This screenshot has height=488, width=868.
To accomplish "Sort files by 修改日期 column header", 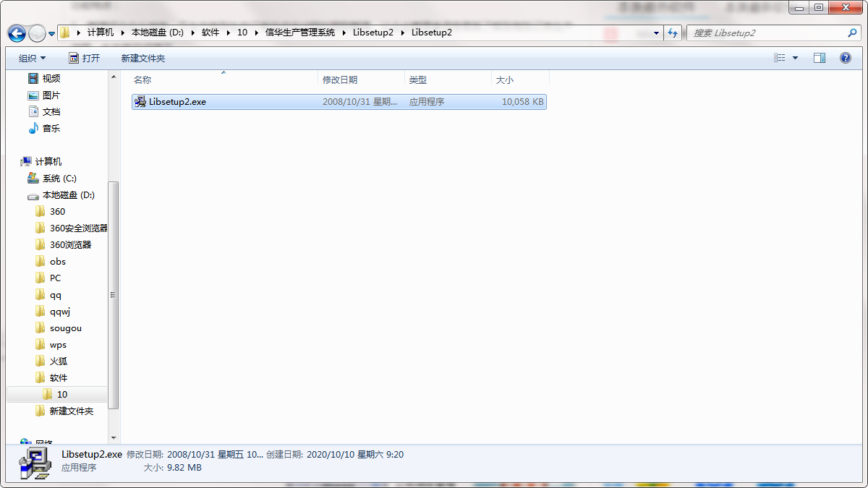I will point(340,80).
